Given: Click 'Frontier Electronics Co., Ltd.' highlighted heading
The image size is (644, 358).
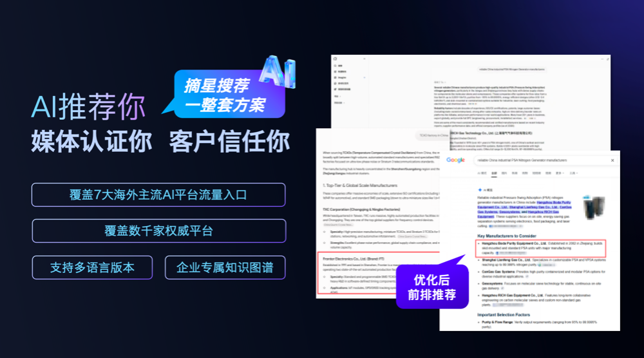Looking at the screenshot, I should 354,259.
